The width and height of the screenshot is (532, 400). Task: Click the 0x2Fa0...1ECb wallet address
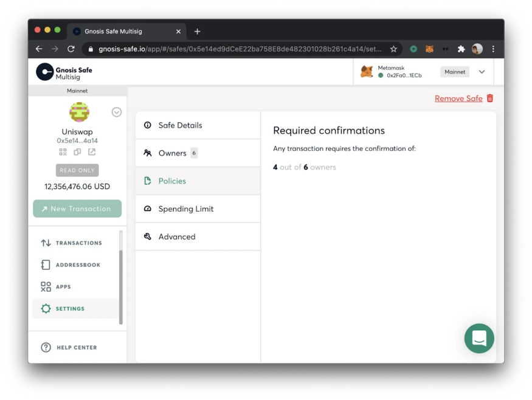point(404,75)
